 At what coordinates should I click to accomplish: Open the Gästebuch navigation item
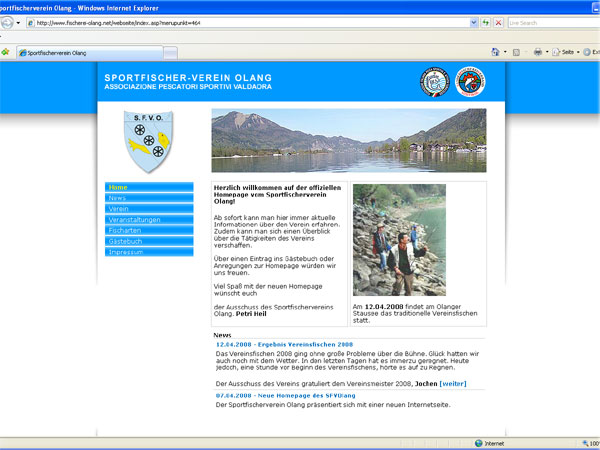tap(149, 241)
